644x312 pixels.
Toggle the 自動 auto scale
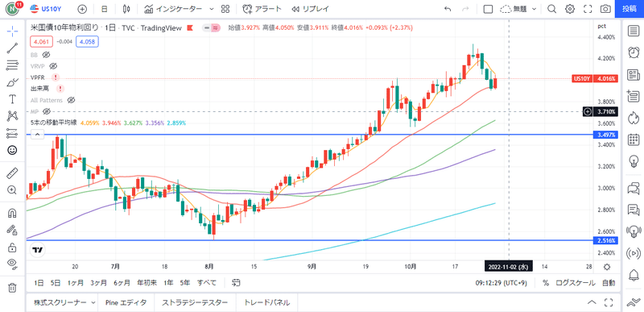(609, 283)
